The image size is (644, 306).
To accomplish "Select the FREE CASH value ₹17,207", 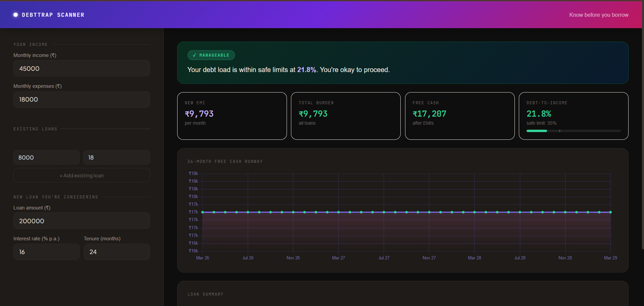I will point(430,114).
